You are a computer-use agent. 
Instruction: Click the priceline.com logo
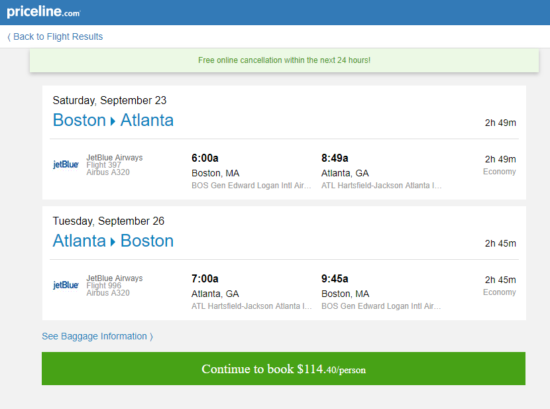coord(43,12)
